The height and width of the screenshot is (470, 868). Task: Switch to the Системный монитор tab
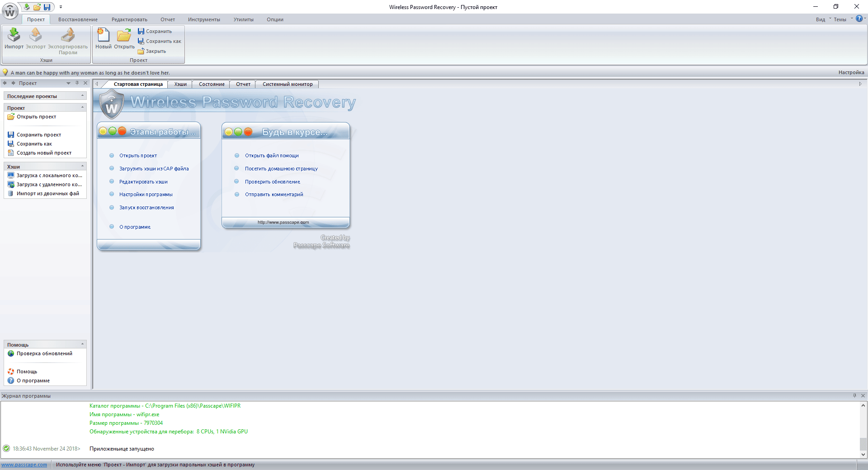click(x=288, y=84)
